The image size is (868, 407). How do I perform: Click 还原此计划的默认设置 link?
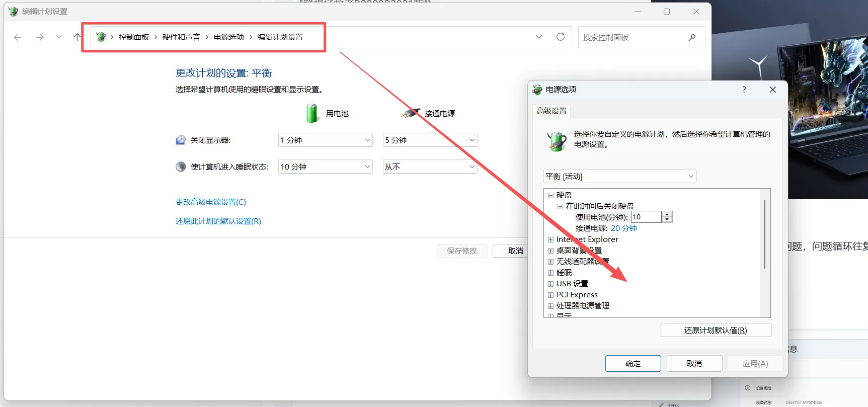point(218,221)
